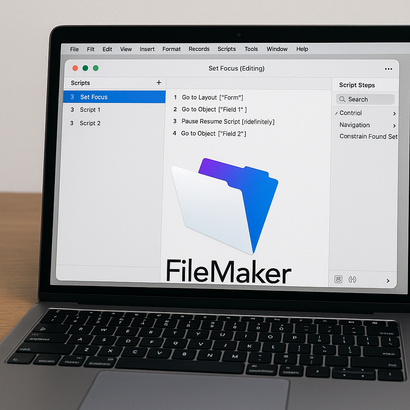
Task: Open the Scripts menu
Action: [227, 49]
